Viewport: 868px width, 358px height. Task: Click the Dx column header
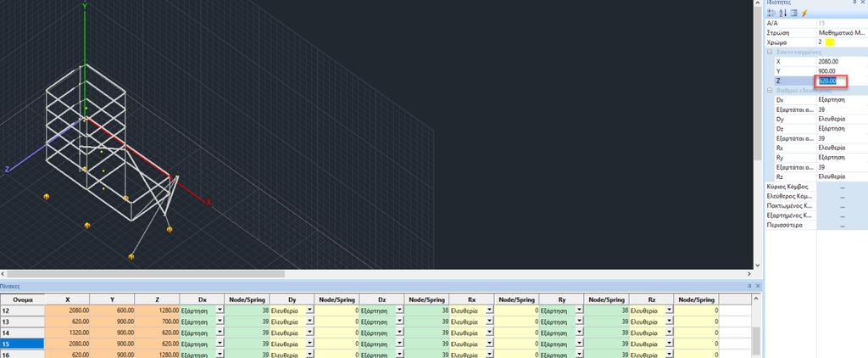click(202, 299)
